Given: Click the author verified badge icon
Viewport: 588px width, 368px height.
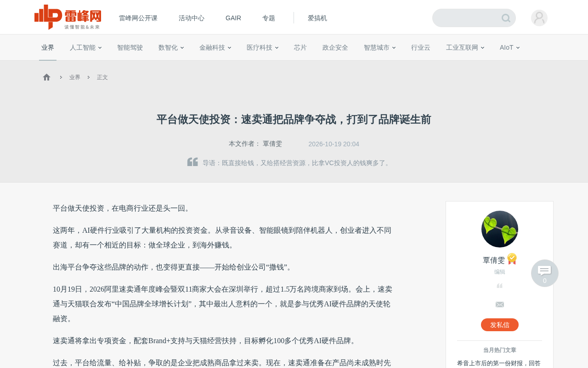Looking at the screenshot, I should click(512, 259).
